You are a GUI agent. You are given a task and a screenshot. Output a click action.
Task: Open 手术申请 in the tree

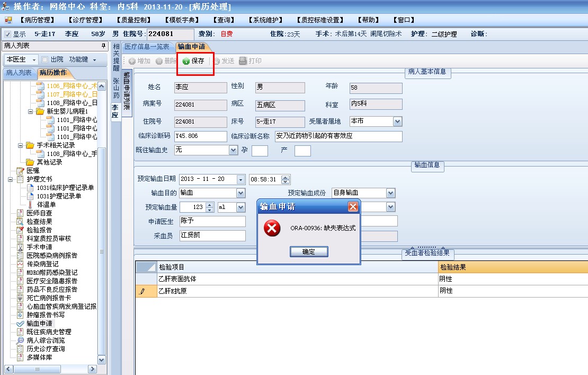(x=39, y=247)
